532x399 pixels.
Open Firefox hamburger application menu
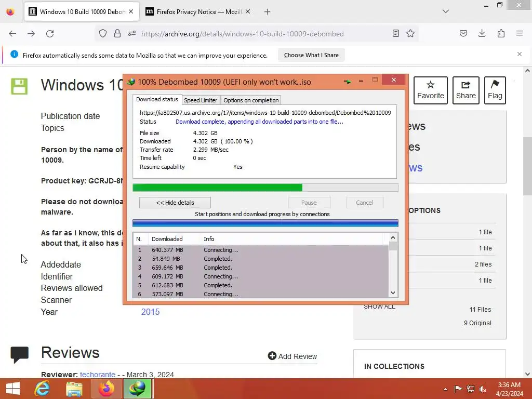click(520, 33)
